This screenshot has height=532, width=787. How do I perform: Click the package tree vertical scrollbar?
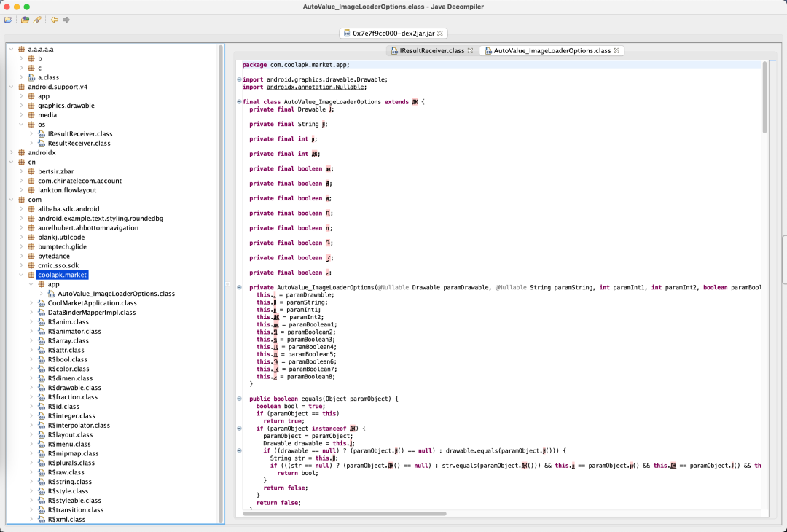221,283
